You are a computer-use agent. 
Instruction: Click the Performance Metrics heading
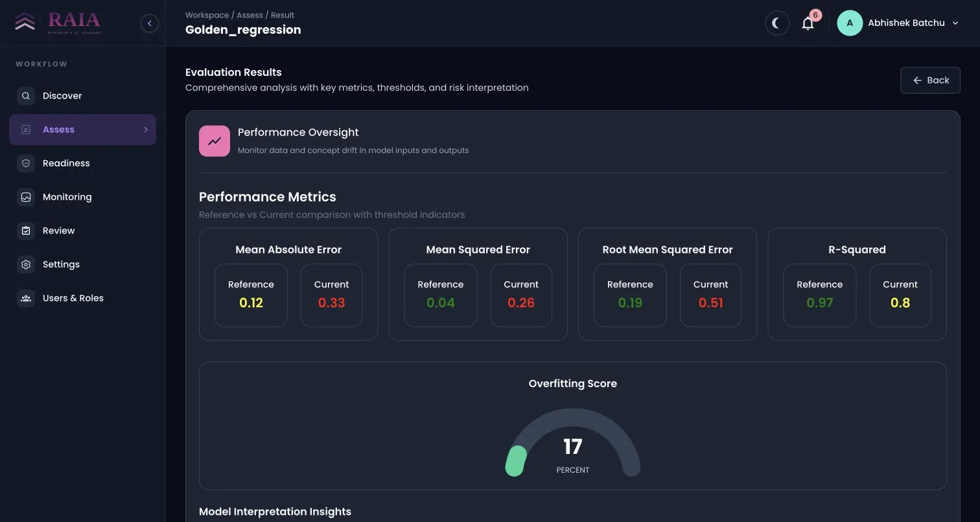tap(268, 197)
